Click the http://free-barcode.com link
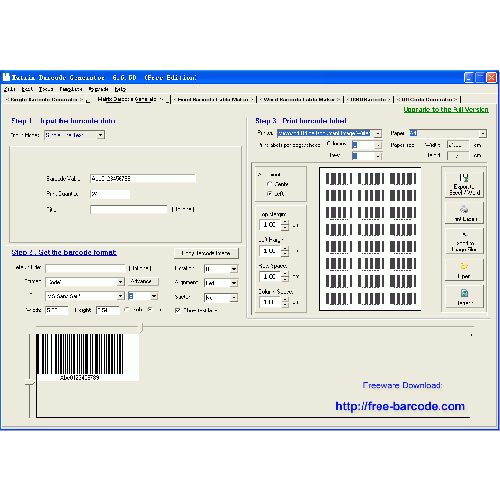Screen dimensions: 500x500 coord(400,406)
